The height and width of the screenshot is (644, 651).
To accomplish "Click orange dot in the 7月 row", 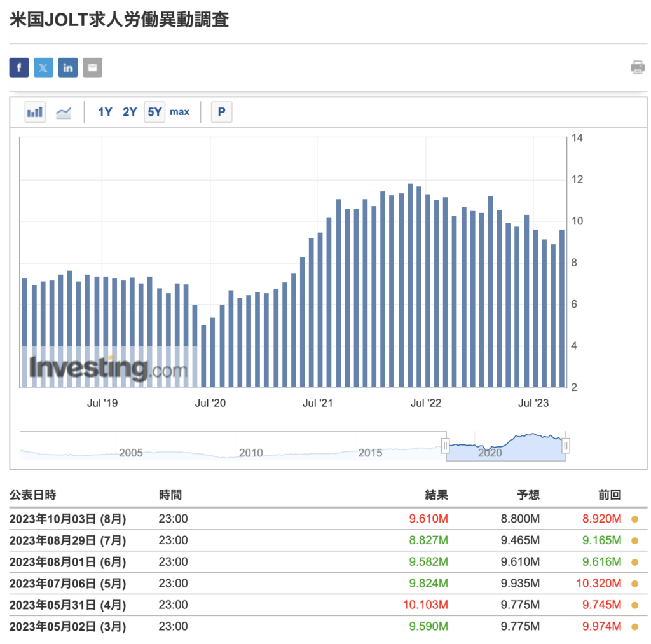I will (635, 540).
